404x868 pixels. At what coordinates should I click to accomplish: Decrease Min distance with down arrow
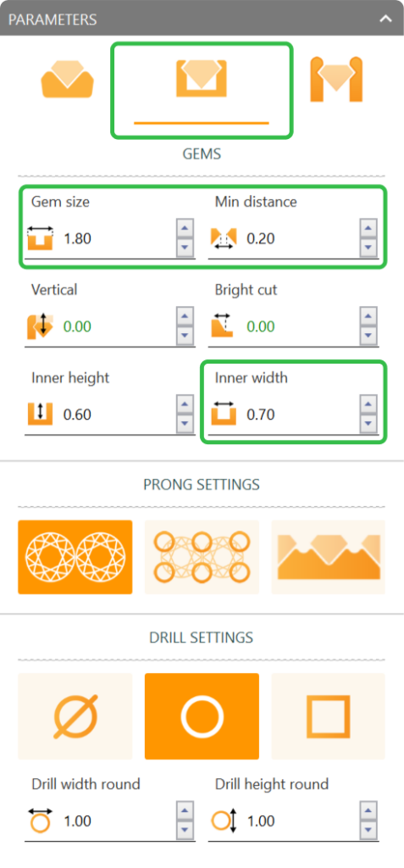coord(368,248)
